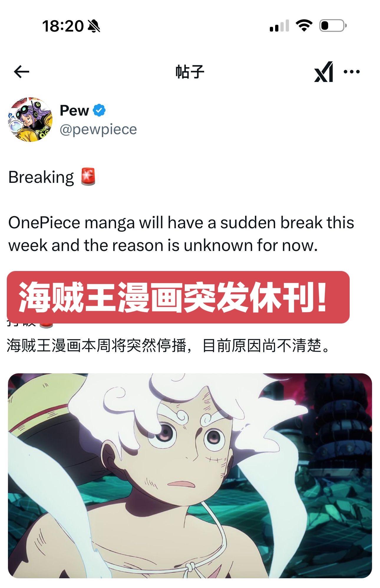380x588 pixels.
Task: Tap the 帖子 header title
Action: 190,72
